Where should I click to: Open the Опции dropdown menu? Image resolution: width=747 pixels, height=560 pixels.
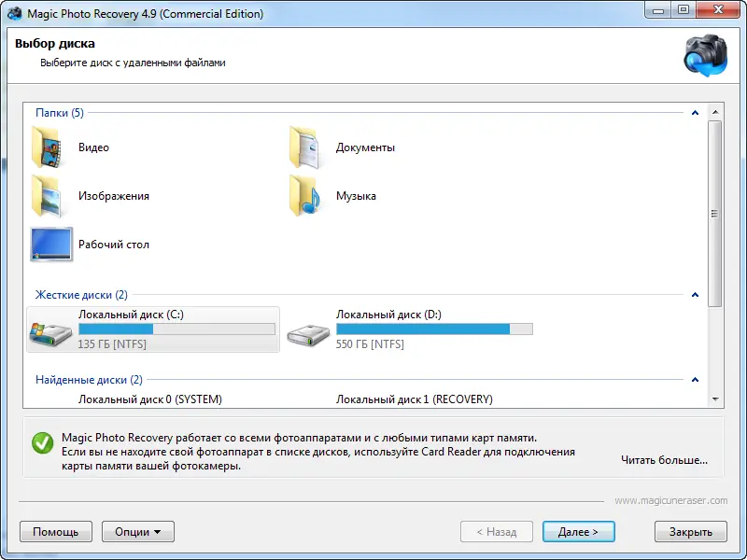tap(138, 531)
